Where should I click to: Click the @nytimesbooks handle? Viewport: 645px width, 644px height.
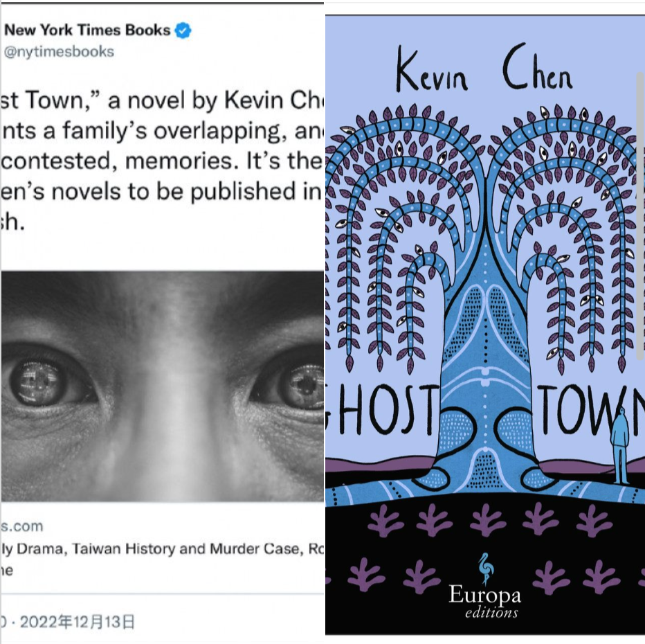click(x=59, y=52)
